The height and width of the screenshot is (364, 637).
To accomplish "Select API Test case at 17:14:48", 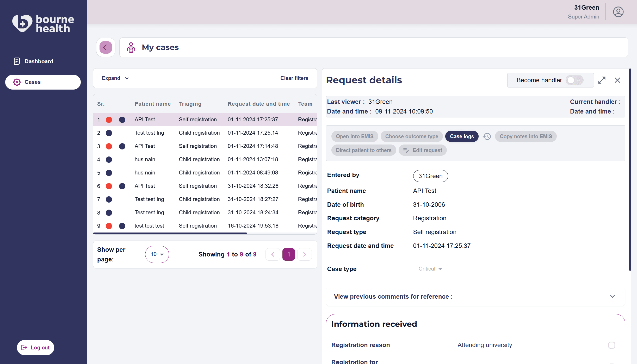I will coord(205,146).
